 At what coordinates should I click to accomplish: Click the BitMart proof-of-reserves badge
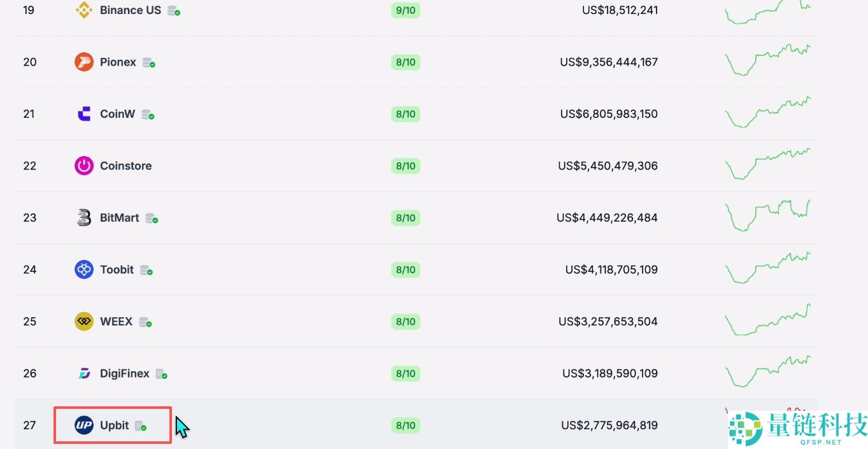[x=152, y=218]
